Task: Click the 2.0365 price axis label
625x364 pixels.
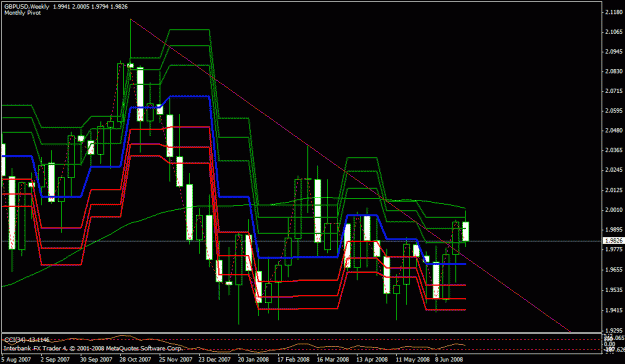Action: 614,151
